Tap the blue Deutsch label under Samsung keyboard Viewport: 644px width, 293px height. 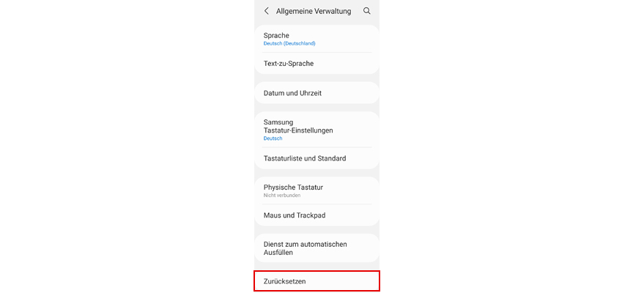point(273,138)
